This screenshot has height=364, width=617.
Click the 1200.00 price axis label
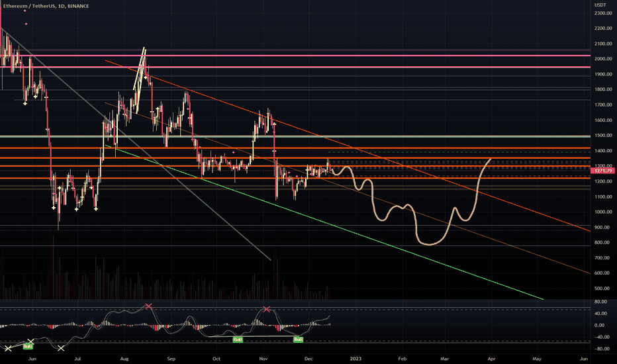pyautogui.click(x=603, y=181)
